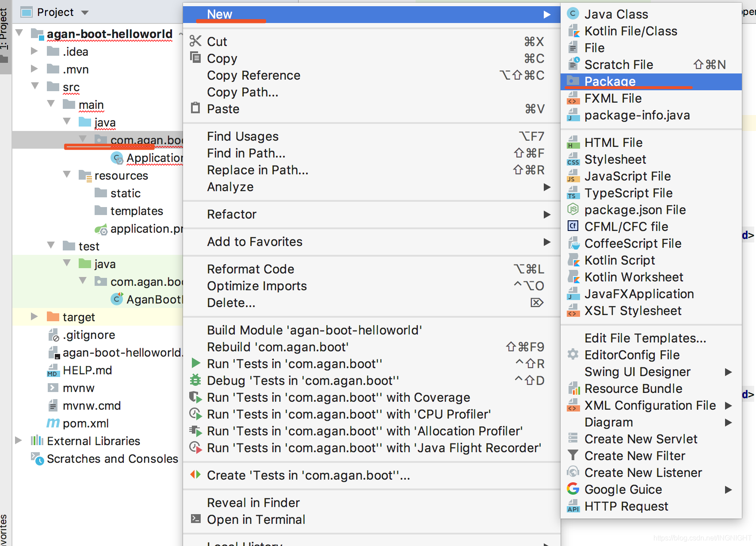Expand External Libraries node arrow
756x546 pixels.
click(x=19, y=441)
